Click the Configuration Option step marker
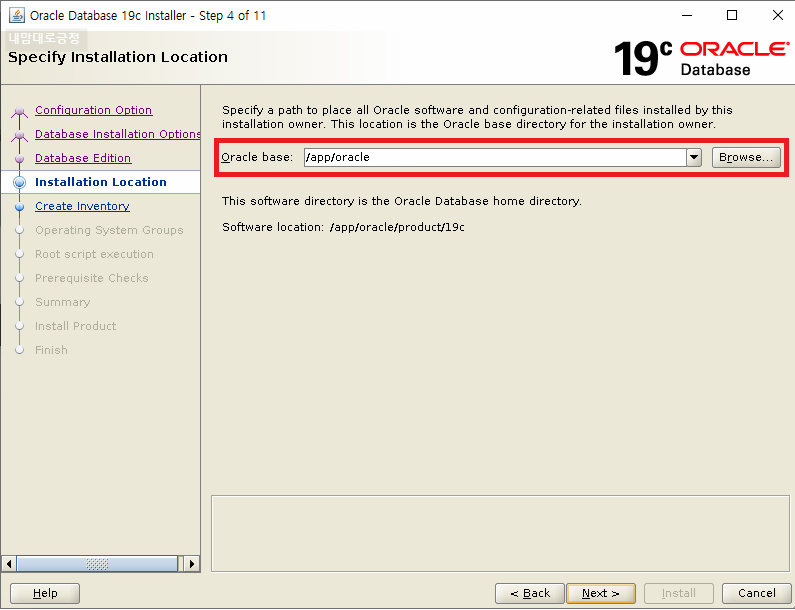 click(19, 111)
